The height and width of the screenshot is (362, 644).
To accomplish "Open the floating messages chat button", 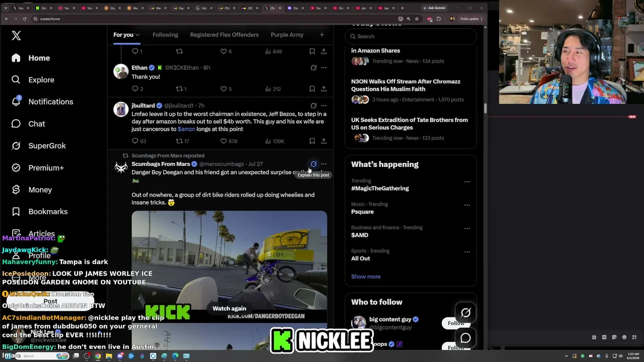I will [465, 338].
